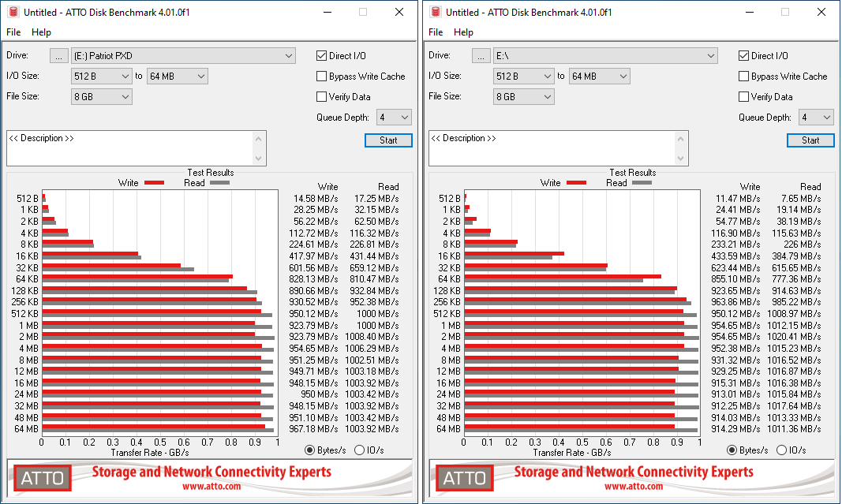This screenshot has width=842, height=504.
Task: Toggle Direct I/O checkbox in left window
Action: [x=322, y=56]
